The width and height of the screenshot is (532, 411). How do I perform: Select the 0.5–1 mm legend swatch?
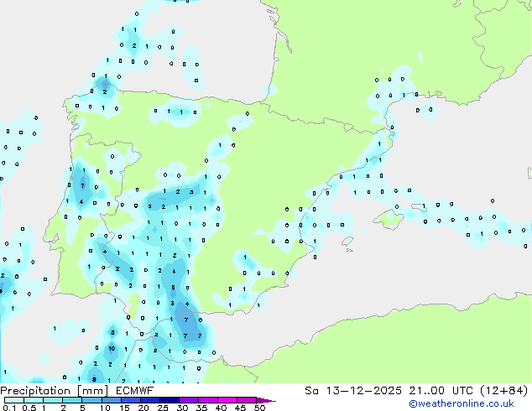coord(34,400)
